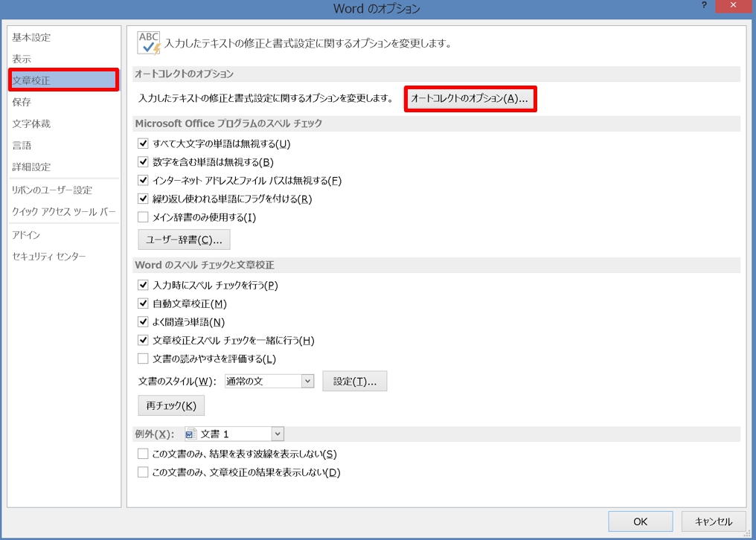Toggle 入力時にスペル チェックを行う checkbox
Image resolution: width=756 pixels, height=540 pixels.
pyautogui.click(x=143, y=285)
